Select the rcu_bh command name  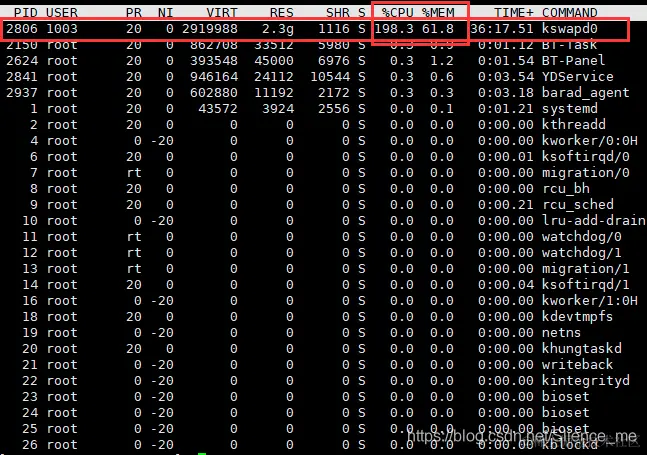565,189
